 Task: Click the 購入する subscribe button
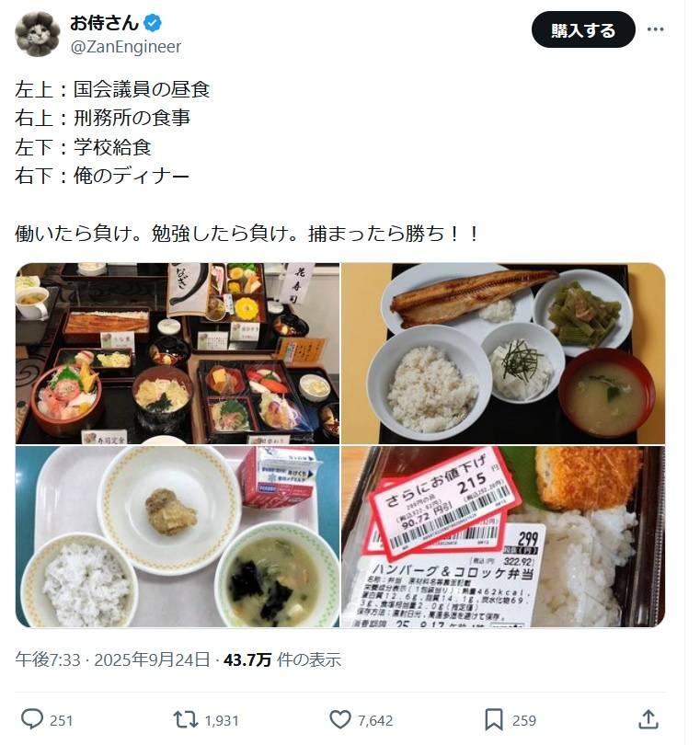(x=583, y=30)
